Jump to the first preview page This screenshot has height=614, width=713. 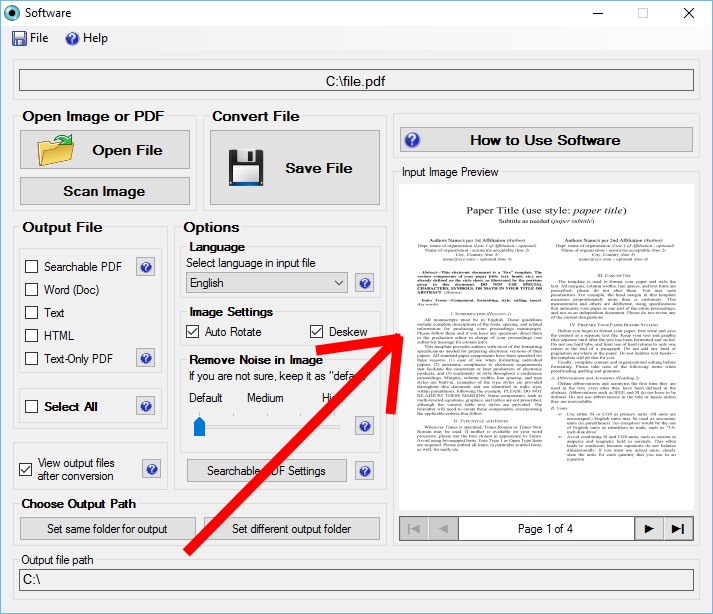[414, 528]
